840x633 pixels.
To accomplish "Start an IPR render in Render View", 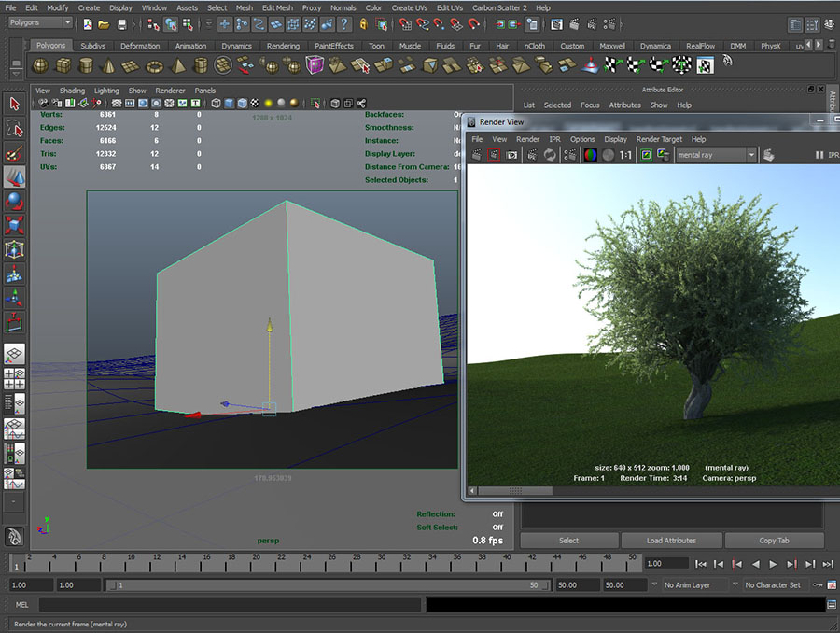I will tap(531, 155).
